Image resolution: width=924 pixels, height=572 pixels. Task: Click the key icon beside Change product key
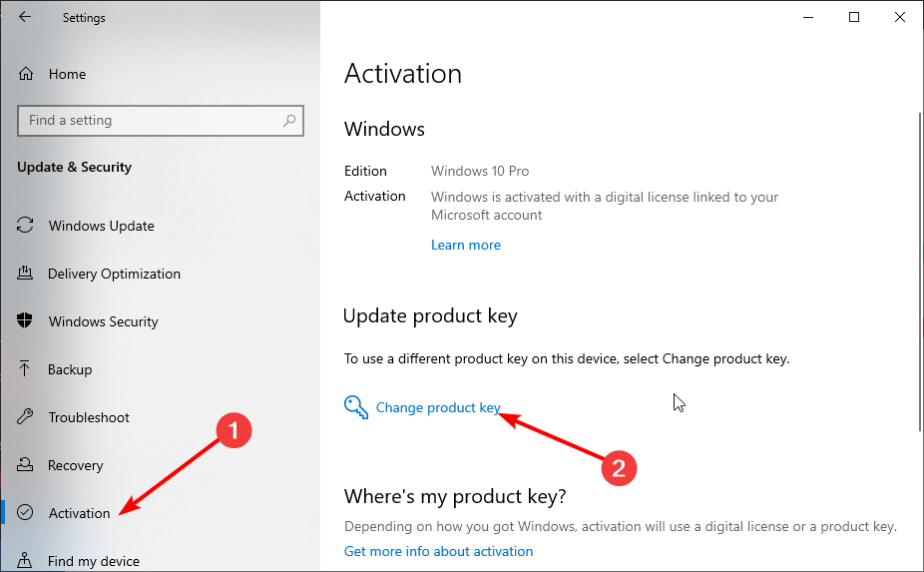[x=356, y=407]
